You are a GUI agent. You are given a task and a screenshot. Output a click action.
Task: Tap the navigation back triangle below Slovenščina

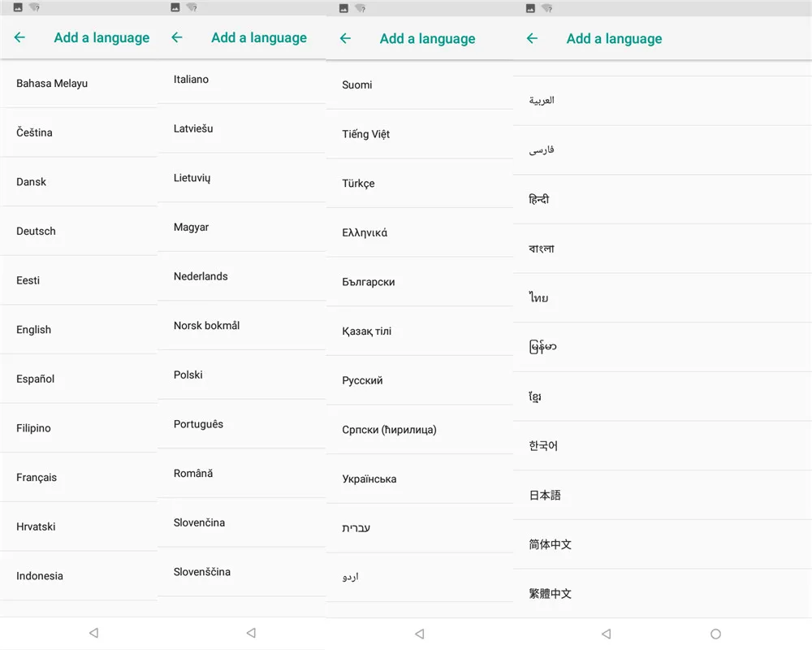point(251,633)
